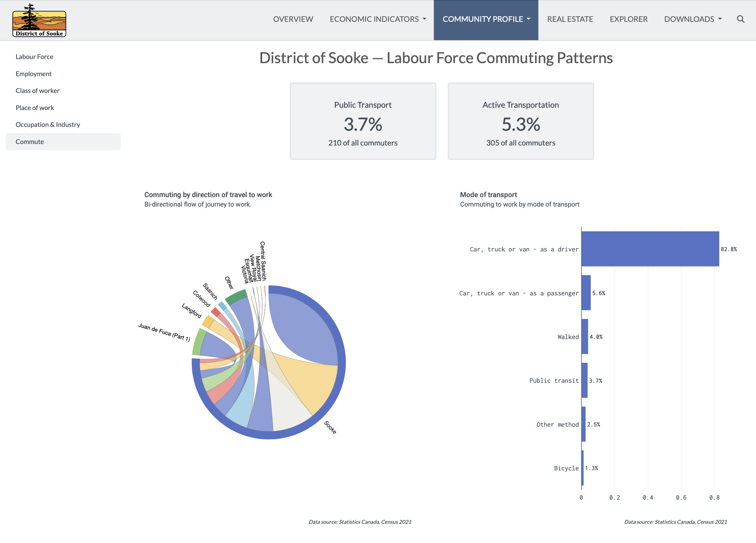Navigate to Explorer in top menu
The image size is (756, 543).
pyautogui.click(x=628, y=19)
